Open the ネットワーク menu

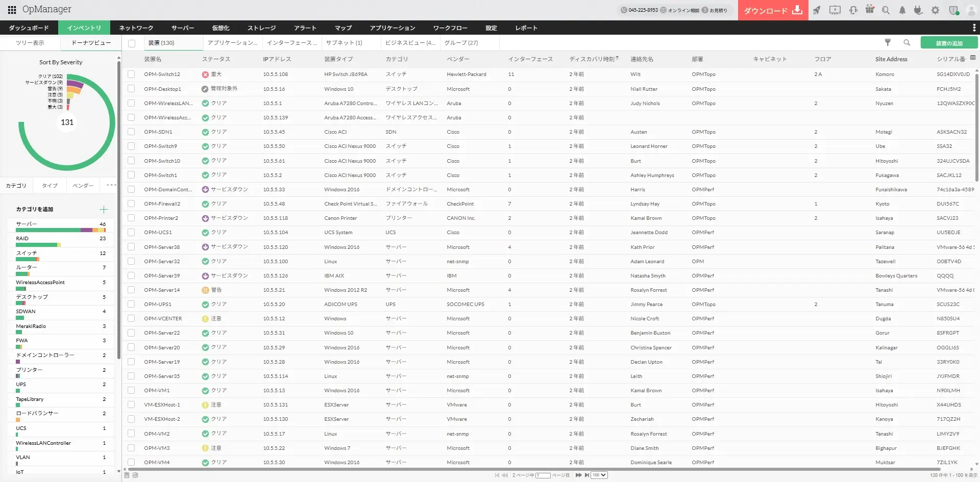point(136,28)
